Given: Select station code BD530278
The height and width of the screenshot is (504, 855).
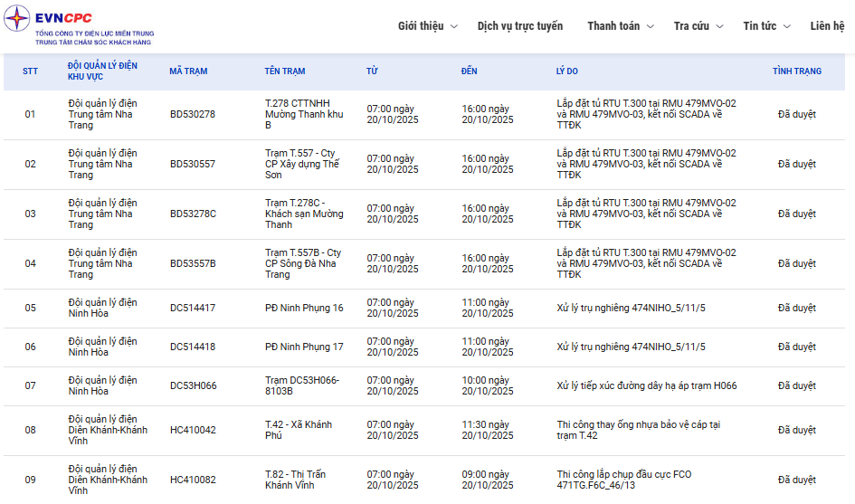Looking at the screenshot, I should point(193,115).
